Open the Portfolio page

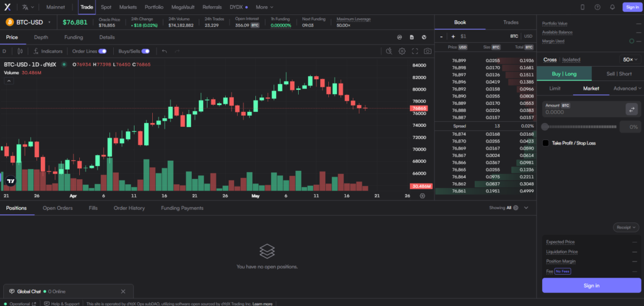154,7
